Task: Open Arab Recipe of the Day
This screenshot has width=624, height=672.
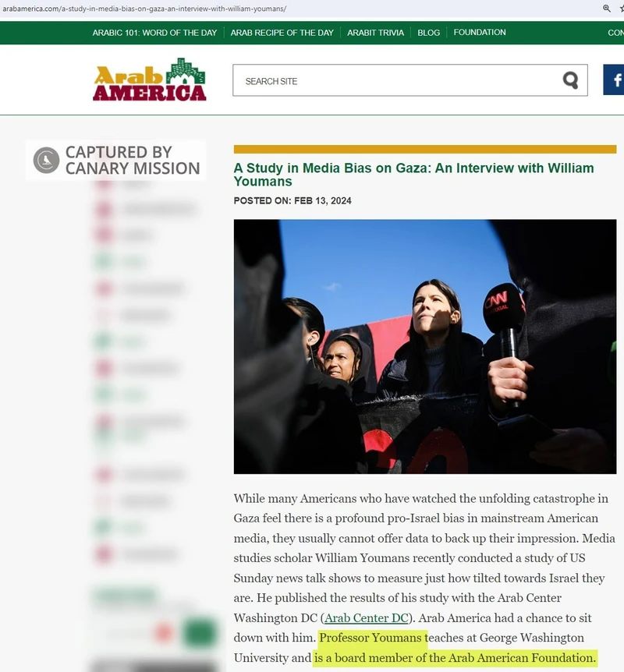Action: pos(282,33)
